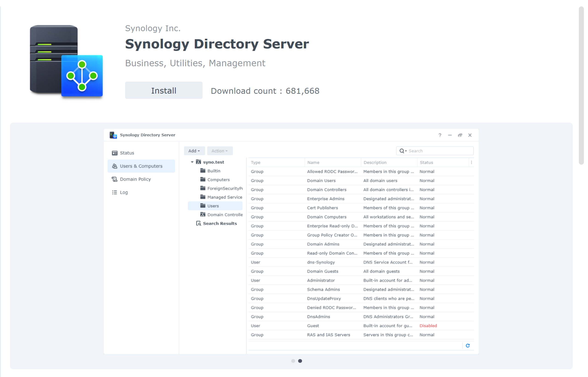This screenshot has height=377, width=588.
Task: Select the Guest user row
Action: click(313, 326)
